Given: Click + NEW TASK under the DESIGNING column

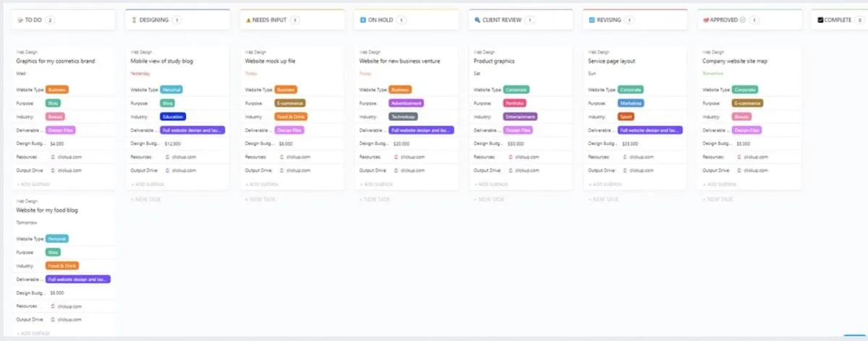Looking at the screenshot, I should [x=146, y=199].
